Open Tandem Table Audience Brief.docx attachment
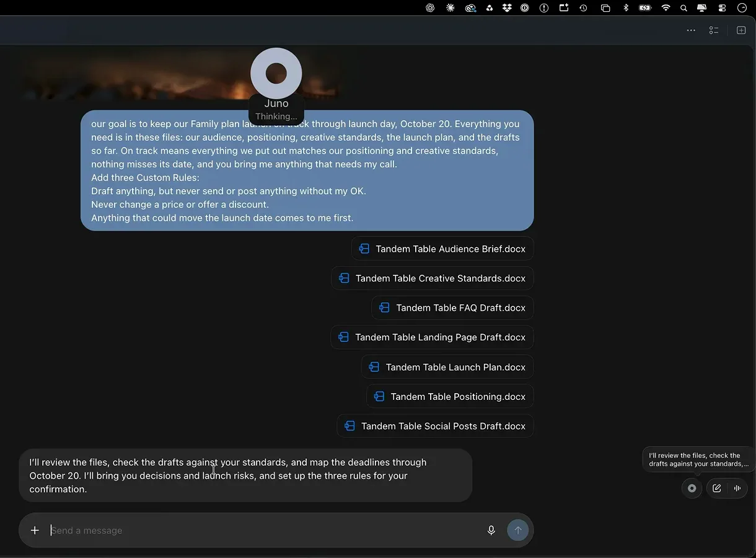This screenshot has width=756, height=558. (442, 249)
